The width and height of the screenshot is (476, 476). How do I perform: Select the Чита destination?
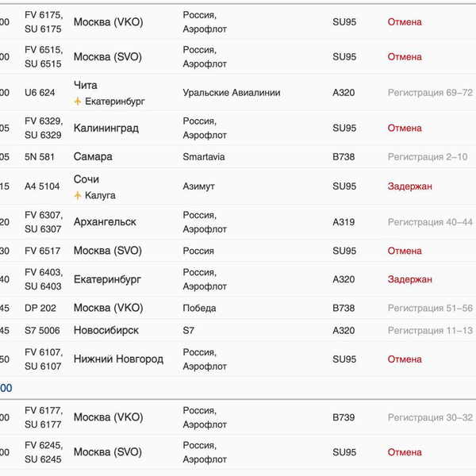coord(86,86)
